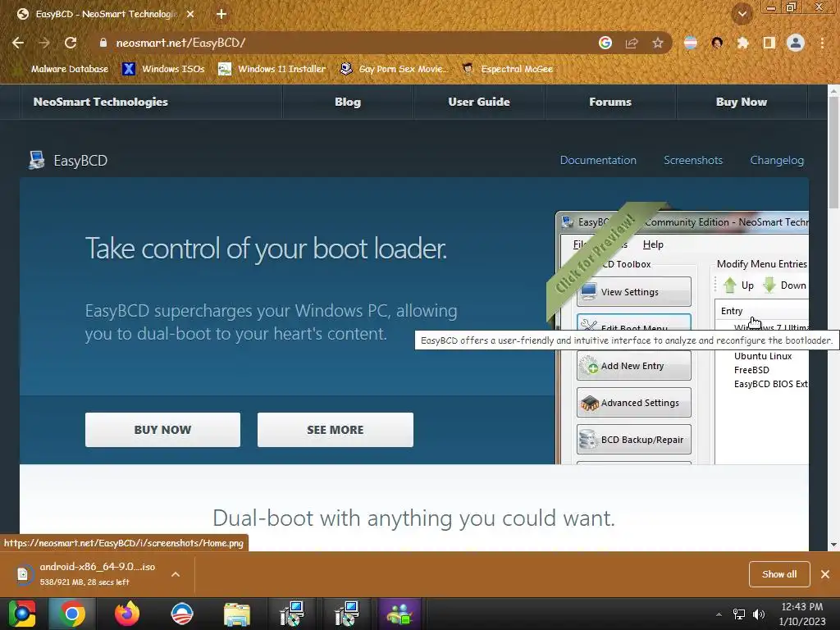Open the Google icon in address bar
The height and width of the screenshot is (630, 840).
[605, 43]
